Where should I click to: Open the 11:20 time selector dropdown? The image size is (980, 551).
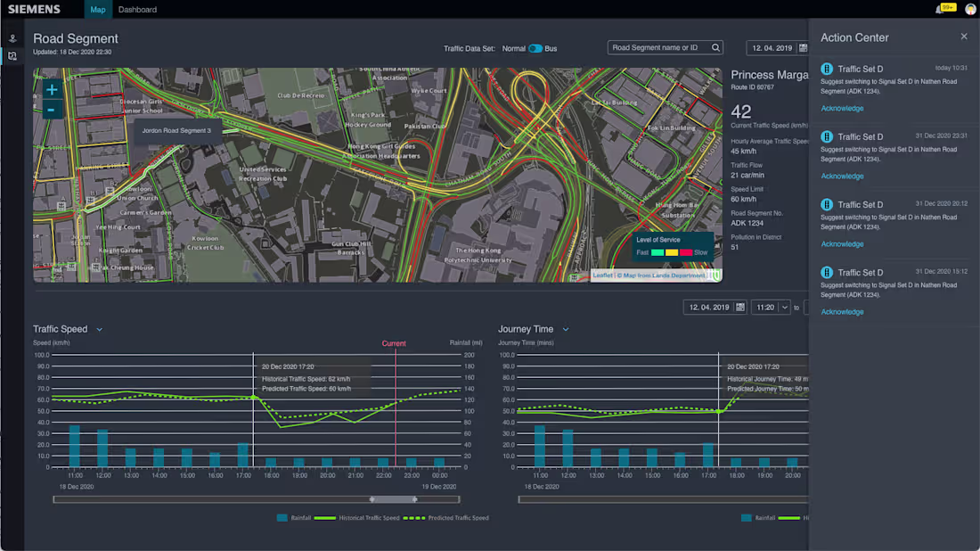(x=784, y=307)
